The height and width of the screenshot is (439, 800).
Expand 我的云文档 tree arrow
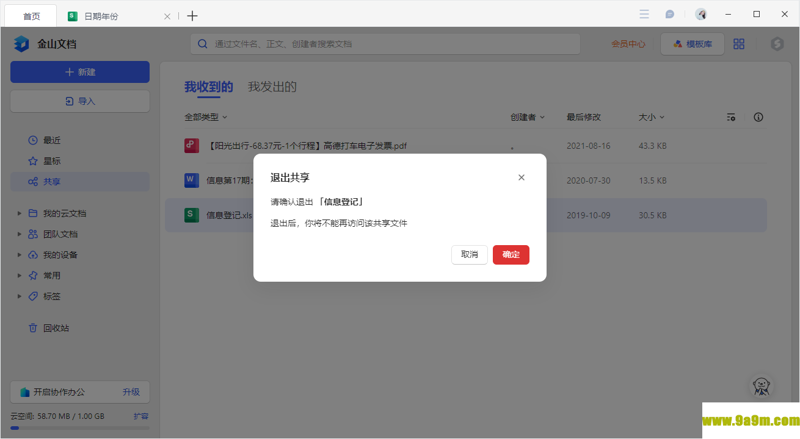[19, 213]
